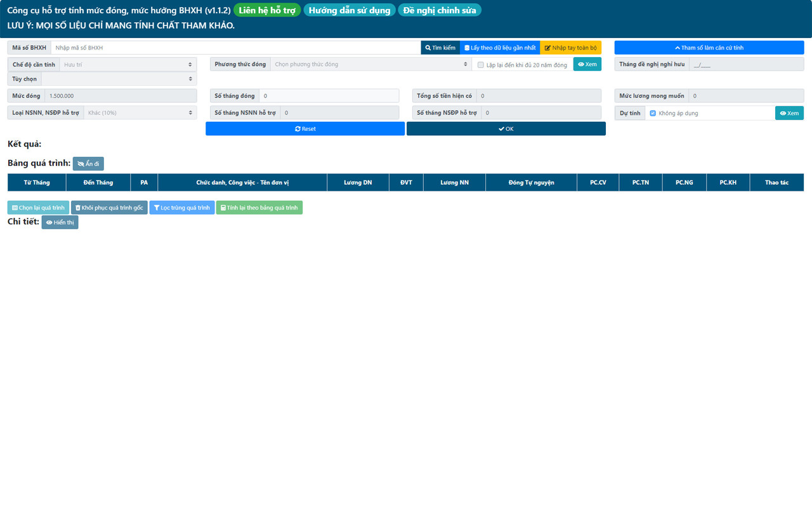This screenshot has height=508, width=812.
Task: Click the PC.TN column header
Action: point(641,182)
